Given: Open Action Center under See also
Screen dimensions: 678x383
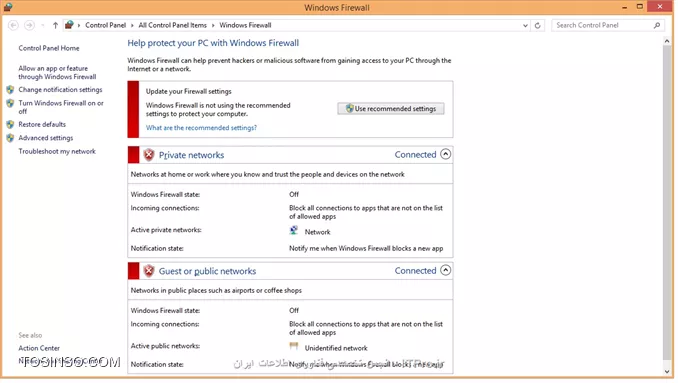Looking at the screenshot, I should pyautogui.click(x=39, y=348).
